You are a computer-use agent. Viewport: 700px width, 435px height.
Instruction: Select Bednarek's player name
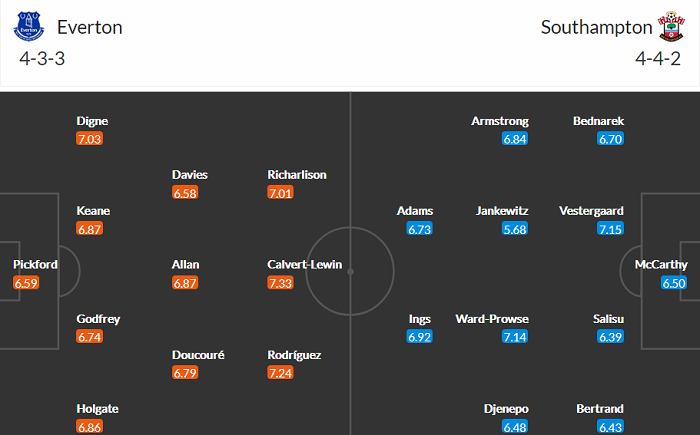[598, 121]
